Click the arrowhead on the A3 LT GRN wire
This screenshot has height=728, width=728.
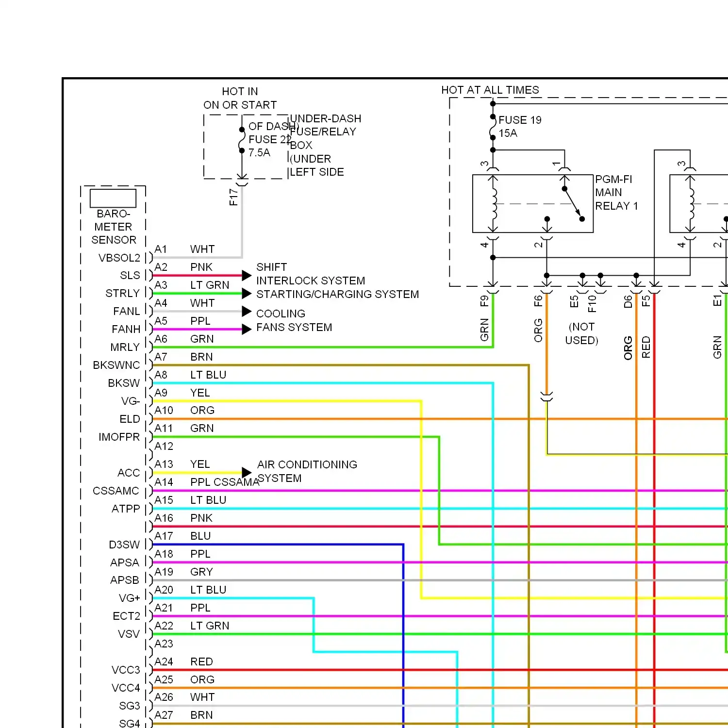coord(247,294)
